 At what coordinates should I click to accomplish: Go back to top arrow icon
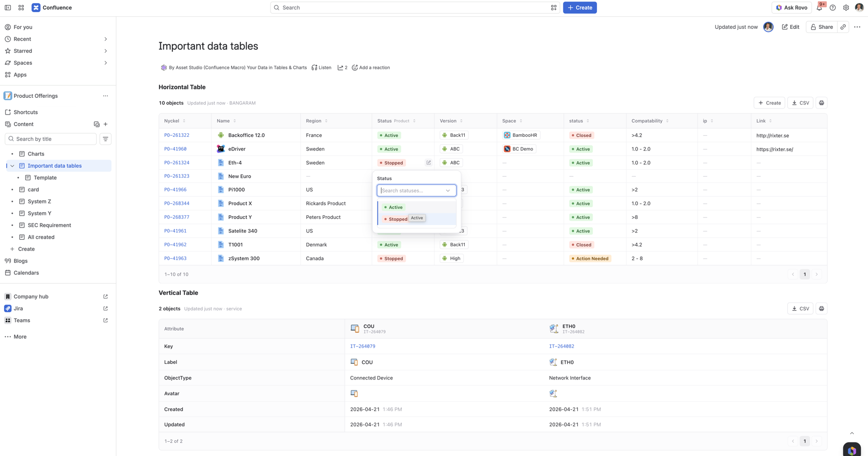pos(852,433)
